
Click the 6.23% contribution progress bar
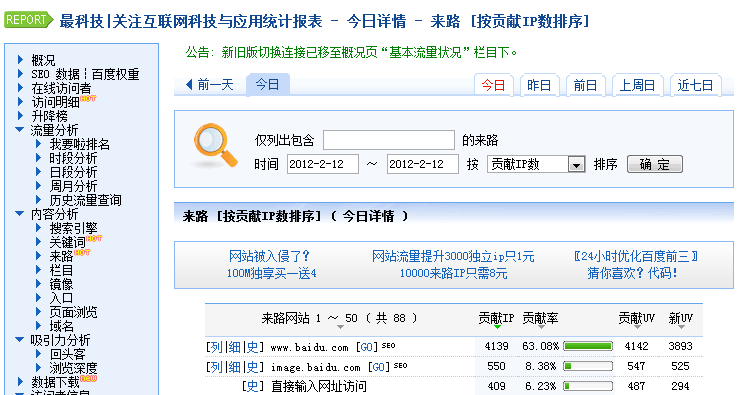[588, 385]
